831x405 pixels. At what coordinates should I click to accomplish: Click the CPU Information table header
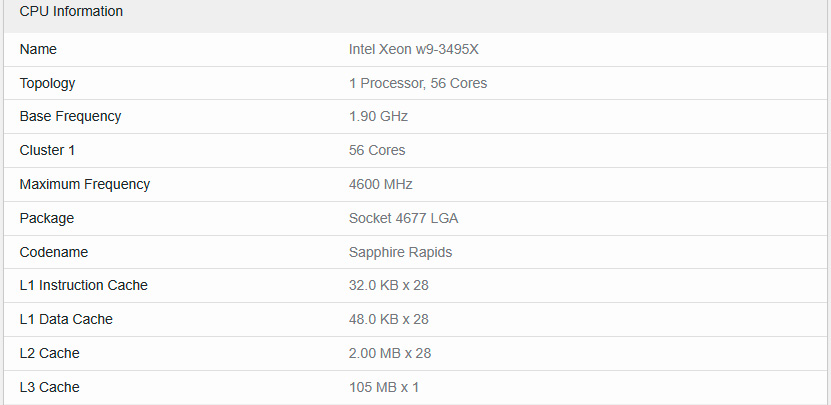point(71,12)
